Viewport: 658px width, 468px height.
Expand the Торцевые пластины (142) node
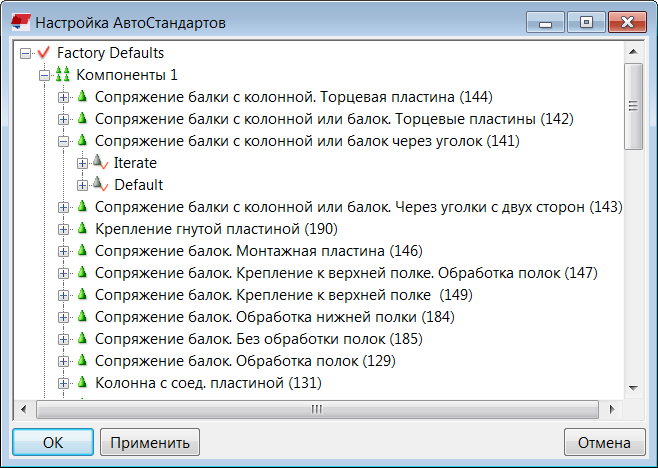pos(64,119)
